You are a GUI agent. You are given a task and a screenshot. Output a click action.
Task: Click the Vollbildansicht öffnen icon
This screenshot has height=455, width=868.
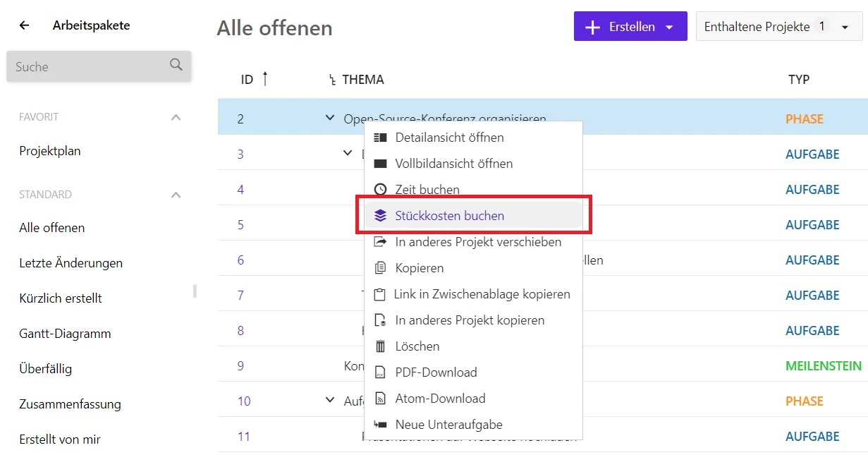pos(381,163)
